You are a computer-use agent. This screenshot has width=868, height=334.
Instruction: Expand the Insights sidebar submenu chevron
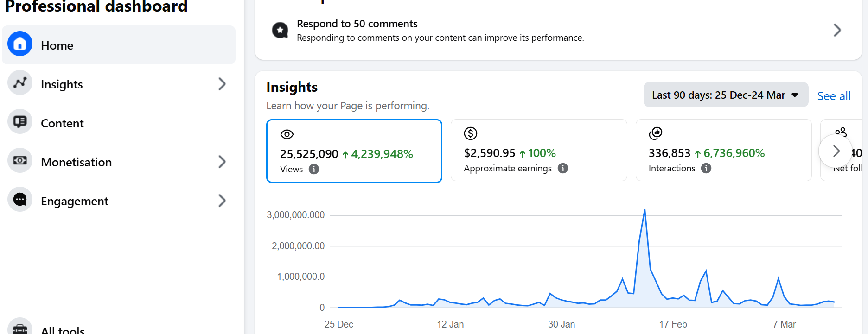(x=222, y=84)
